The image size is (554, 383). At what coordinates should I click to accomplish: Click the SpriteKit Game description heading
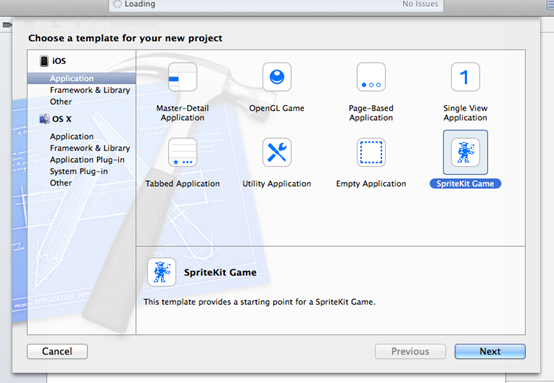(220, 272)
